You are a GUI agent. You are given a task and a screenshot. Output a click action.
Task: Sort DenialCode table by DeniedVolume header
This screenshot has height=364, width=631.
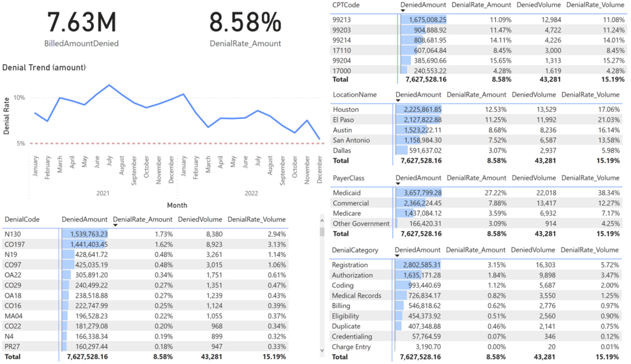pos(200,219)
